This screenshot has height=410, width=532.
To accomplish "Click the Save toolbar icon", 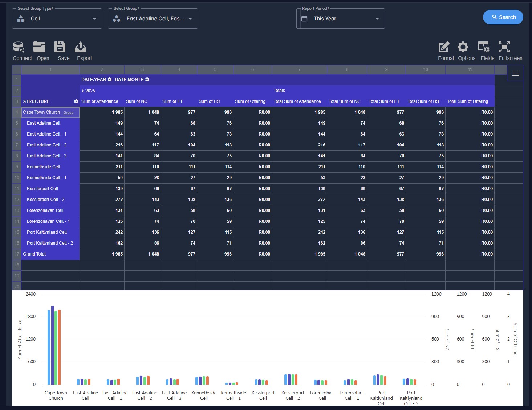I will (60, 47).
